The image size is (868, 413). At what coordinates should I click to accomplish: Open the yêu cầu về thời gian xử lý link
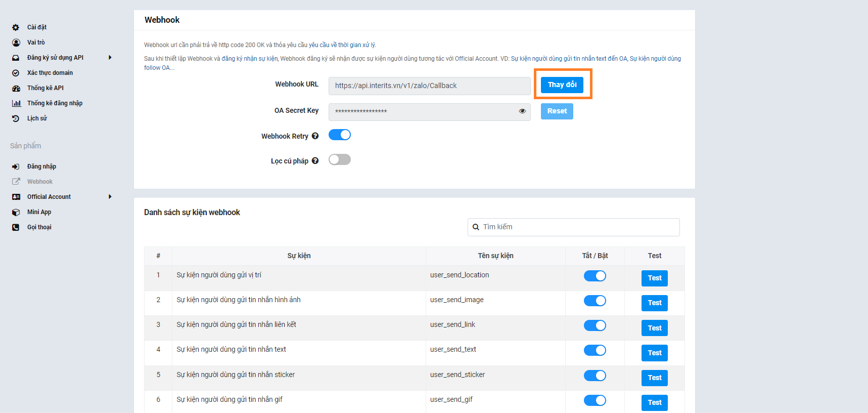click(342, 45)
